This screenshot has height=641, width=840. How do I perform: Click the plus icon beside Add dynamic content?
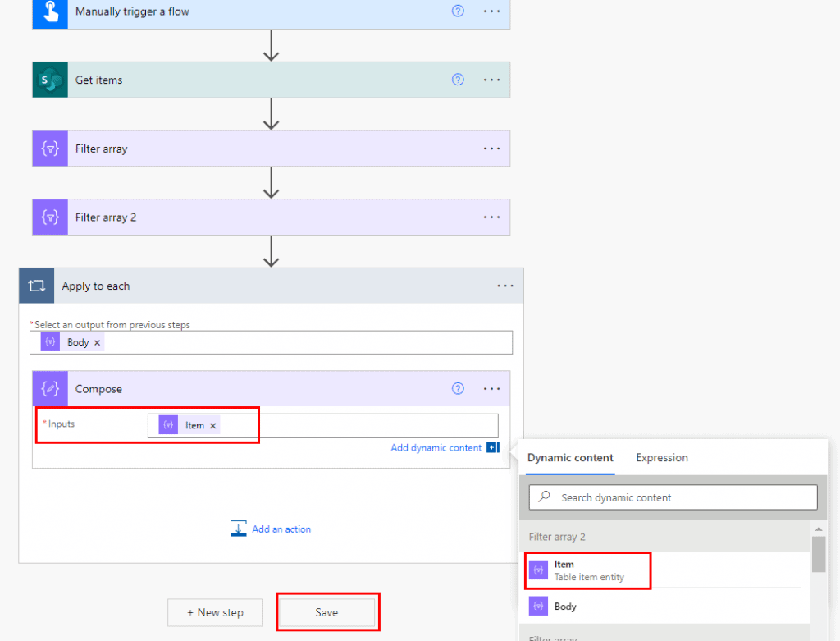[x=493, y=447]
